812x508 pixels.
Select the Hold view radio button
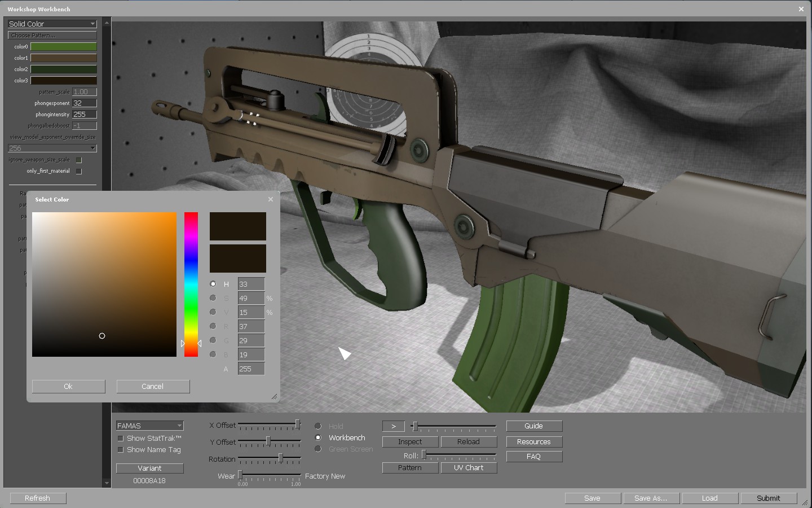(x=318, y=426)
